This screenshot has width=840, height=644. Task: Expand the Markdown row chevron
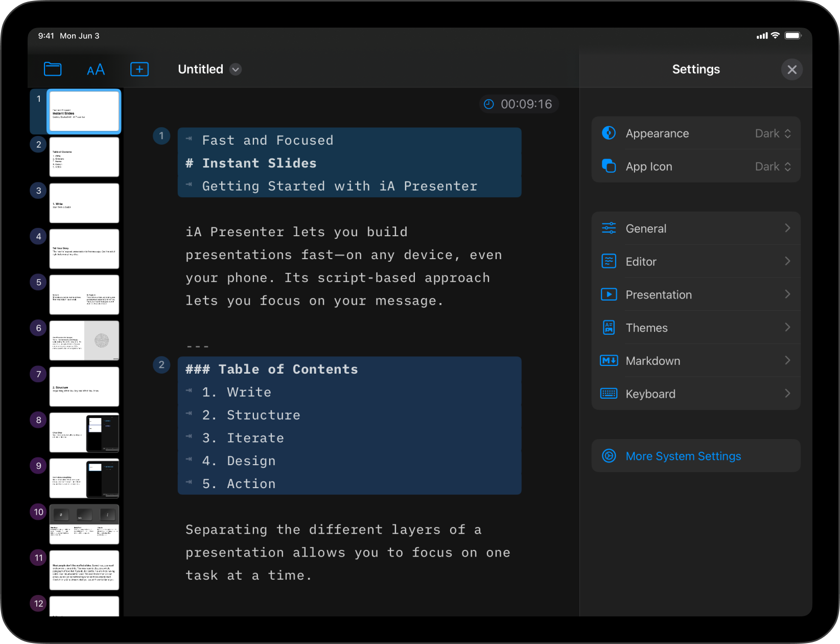coord(787,360)
